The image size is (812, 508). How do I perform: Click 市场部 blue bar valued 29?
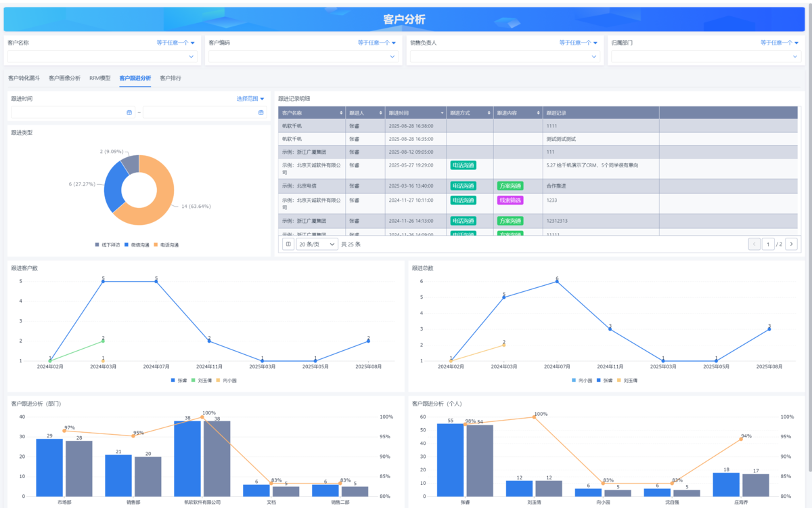pos(49,467)
